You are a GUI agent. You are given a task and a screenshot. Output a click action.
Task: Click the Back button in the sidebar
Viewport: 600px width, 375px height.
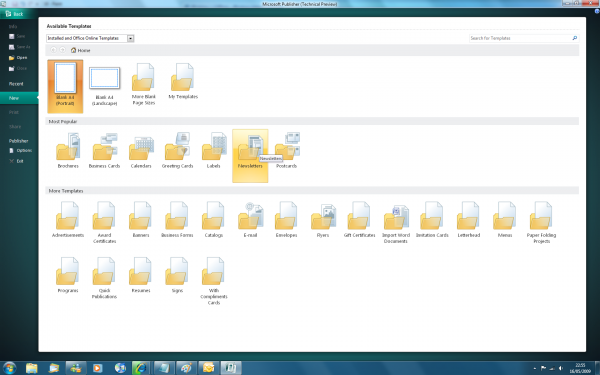[15, 14]
